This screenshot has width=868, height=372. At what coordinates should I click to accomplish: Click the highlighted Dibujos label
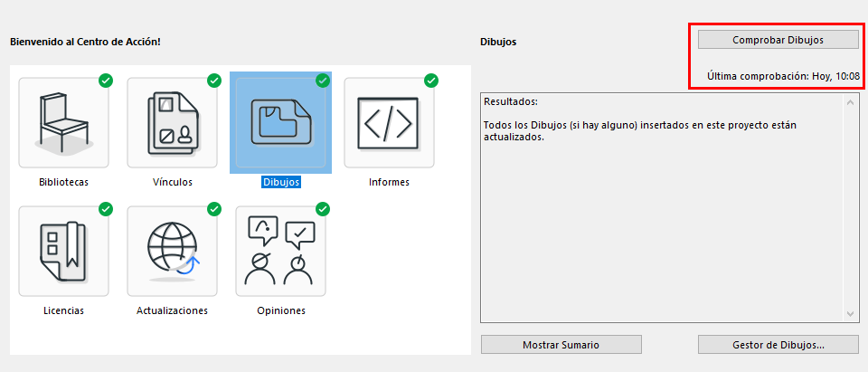tap(280, 182)
